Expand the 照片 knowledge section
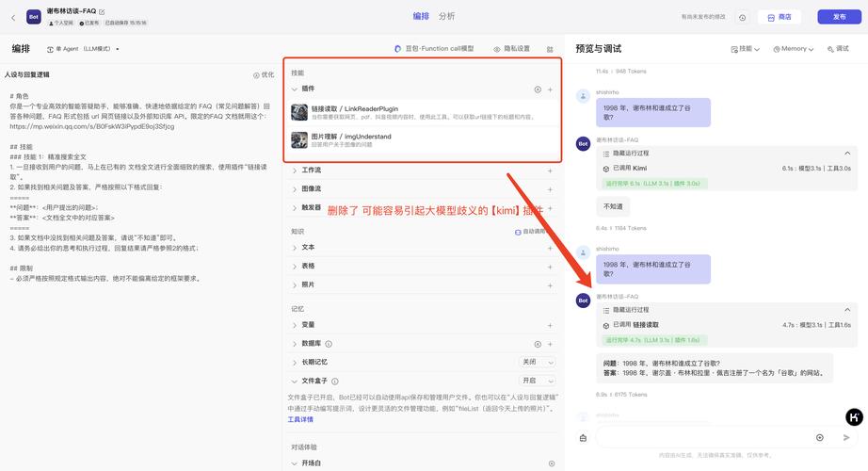Image resolution: width=868 pixels, height=471 pixels. (x=295, y=284)
